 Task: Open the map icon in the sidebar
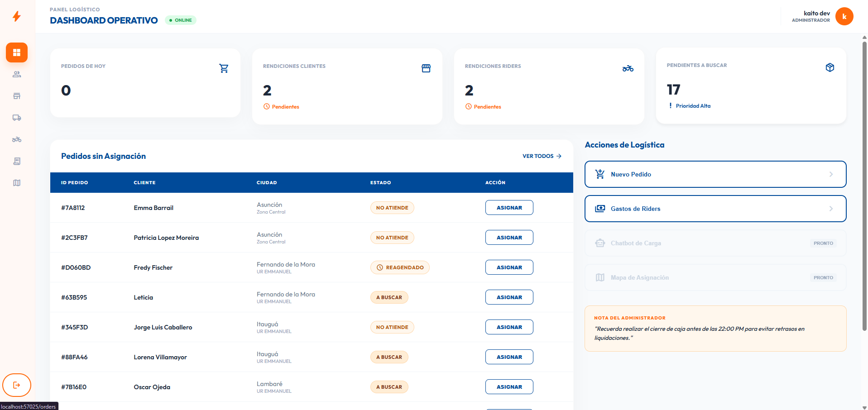coord(17,183)
